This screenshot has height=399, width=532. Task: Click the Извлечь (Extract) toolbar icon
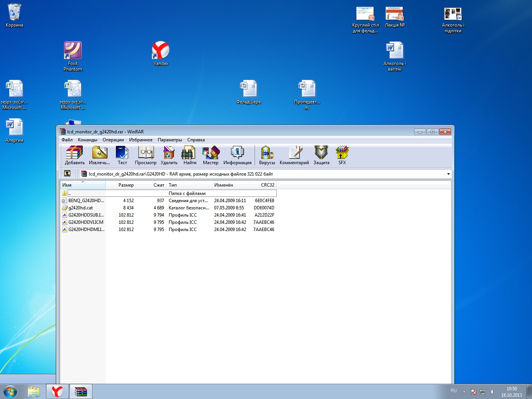coord(99,155)
